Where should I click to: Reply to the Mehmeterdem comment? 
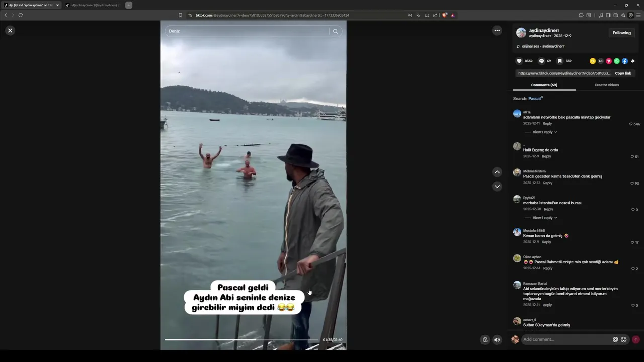point(548,183)
